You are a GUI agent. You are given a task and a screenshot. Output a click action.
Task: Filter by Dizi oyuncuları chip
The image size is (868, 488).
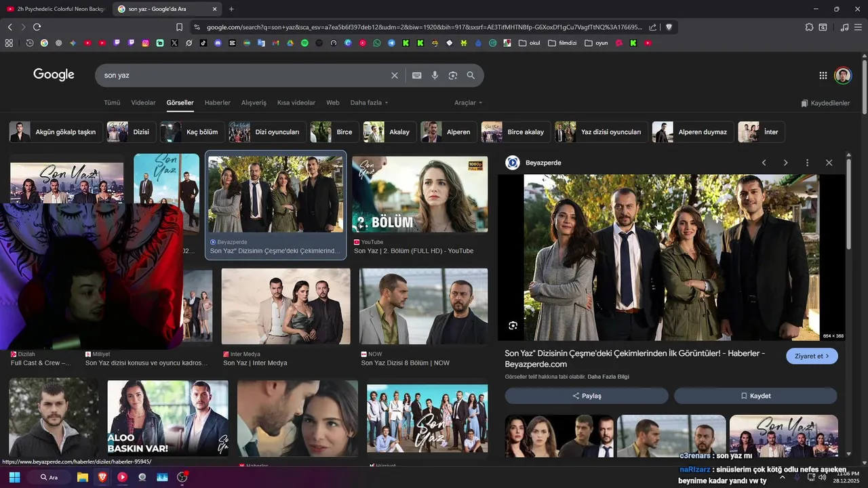[267, 132]
